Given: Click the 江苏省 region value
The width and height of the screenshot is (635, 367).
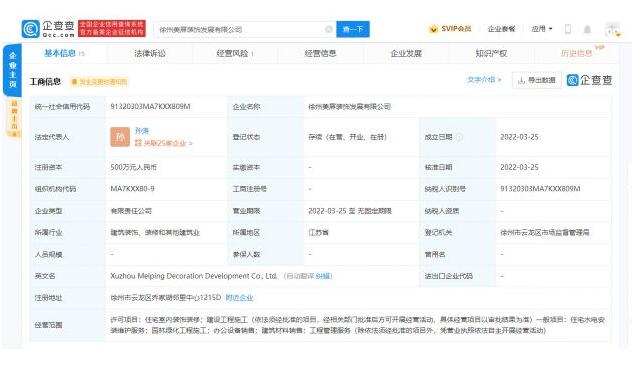Looking at the screenshot, I should pos(319,233).
